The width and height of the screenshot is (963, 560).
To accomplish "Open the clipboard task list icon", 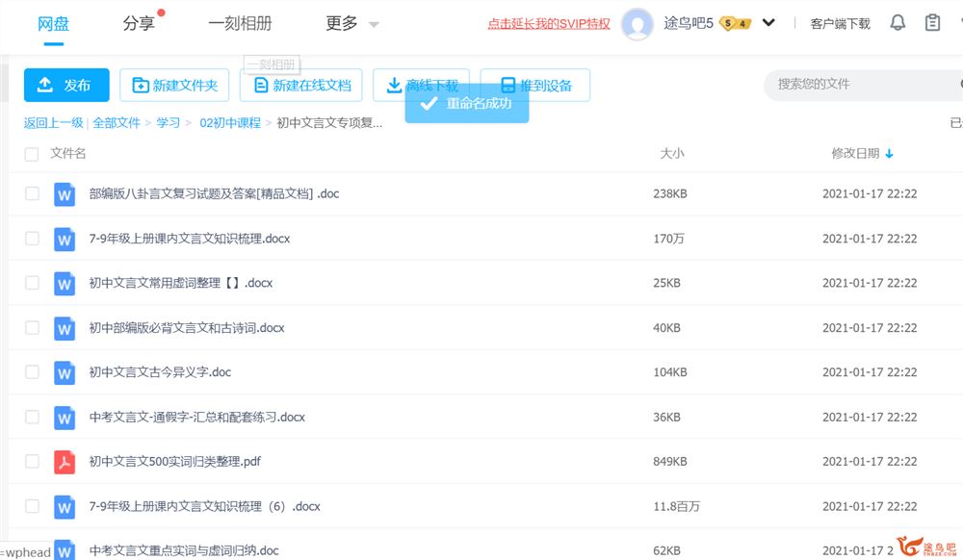I will coord(932,23).
